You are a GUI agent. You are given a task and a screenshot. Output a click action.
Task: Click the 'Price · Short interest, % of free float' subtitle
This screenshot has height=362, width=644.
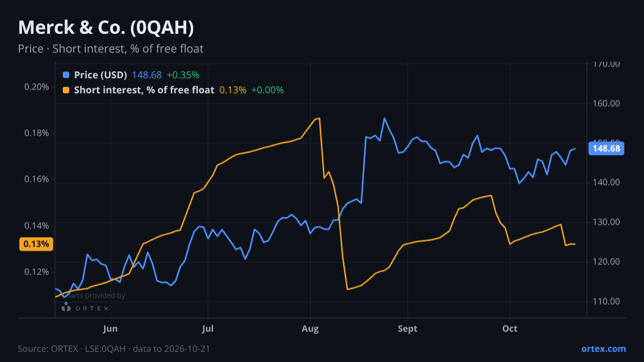[x=111, y=49]
